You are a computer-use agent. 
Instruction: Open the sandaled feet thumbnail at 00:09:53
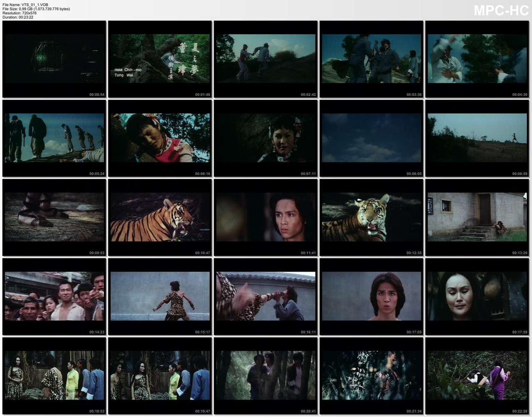click(x=54, y=217)
